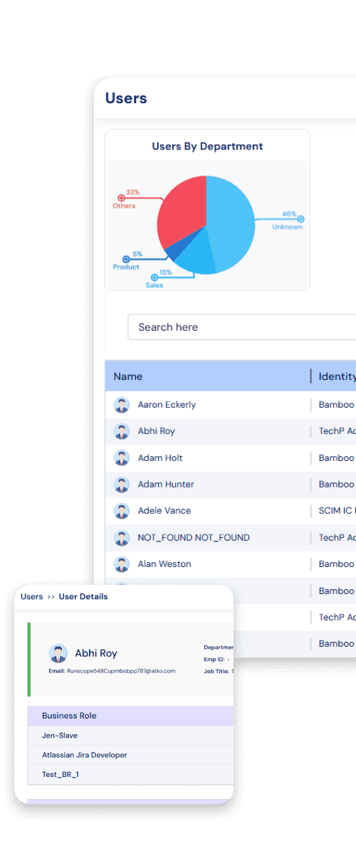356x868 pixels.
Task: Click Adele Vance's avatar icon
Action: coord(122,511)
